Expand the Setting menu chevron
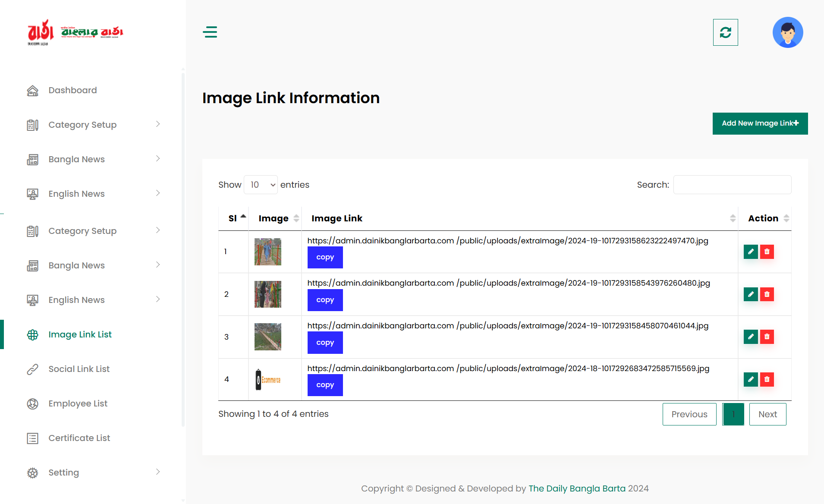824x504 pixels. tap(158, 472)
